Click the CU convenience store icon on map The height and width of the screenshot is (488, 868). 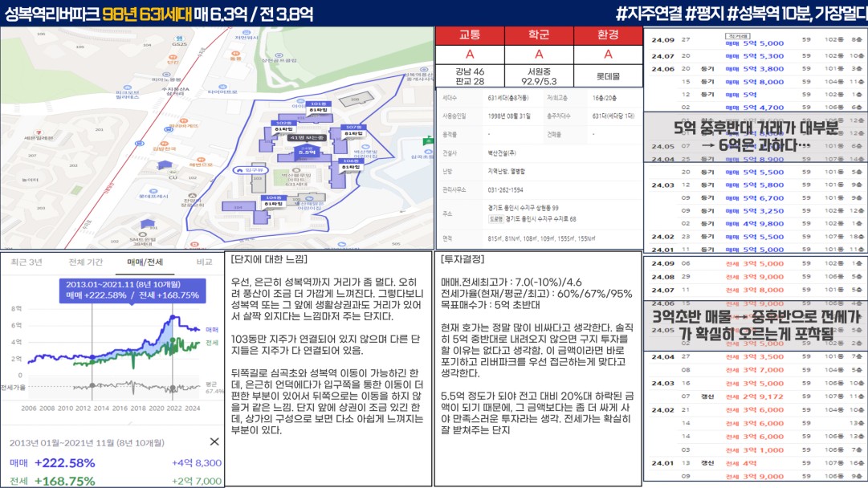point(173,171)
